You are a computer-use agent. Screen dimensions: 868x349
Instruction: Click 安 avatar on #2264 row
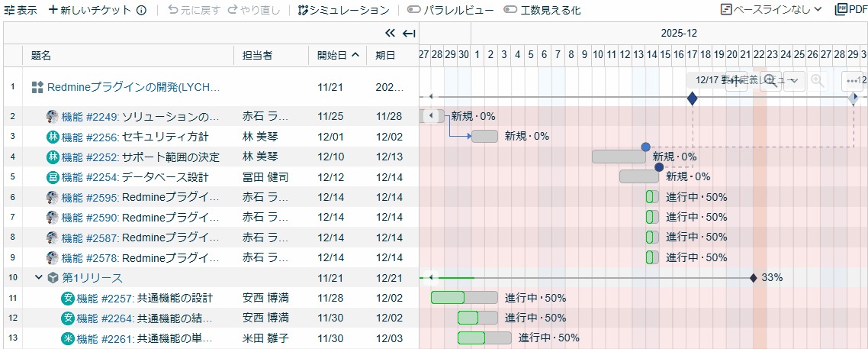tap(68, 318)
